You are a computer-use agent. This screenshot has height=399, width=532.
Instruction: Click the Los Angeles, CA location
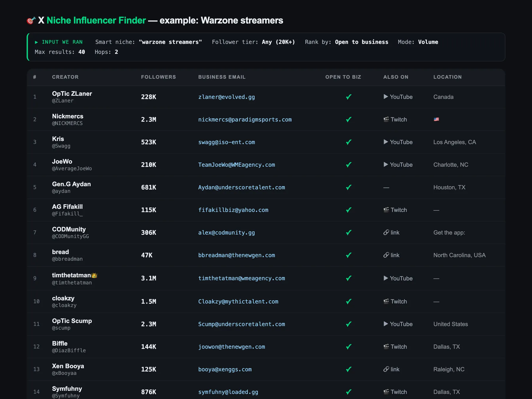[455, 142]
